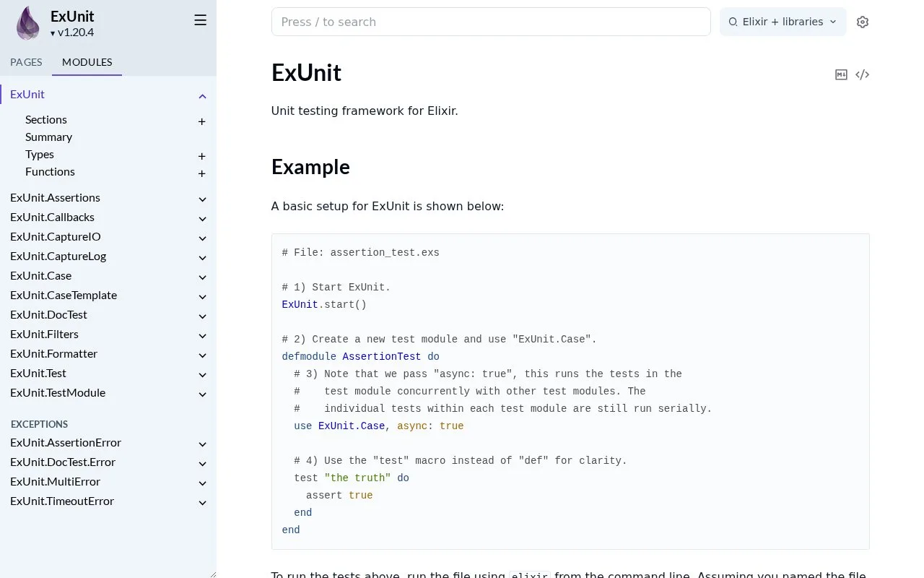Viewport: 924px width, 578px height.
Task: Open ExUnit.Case module link
Action: point(40,275)
